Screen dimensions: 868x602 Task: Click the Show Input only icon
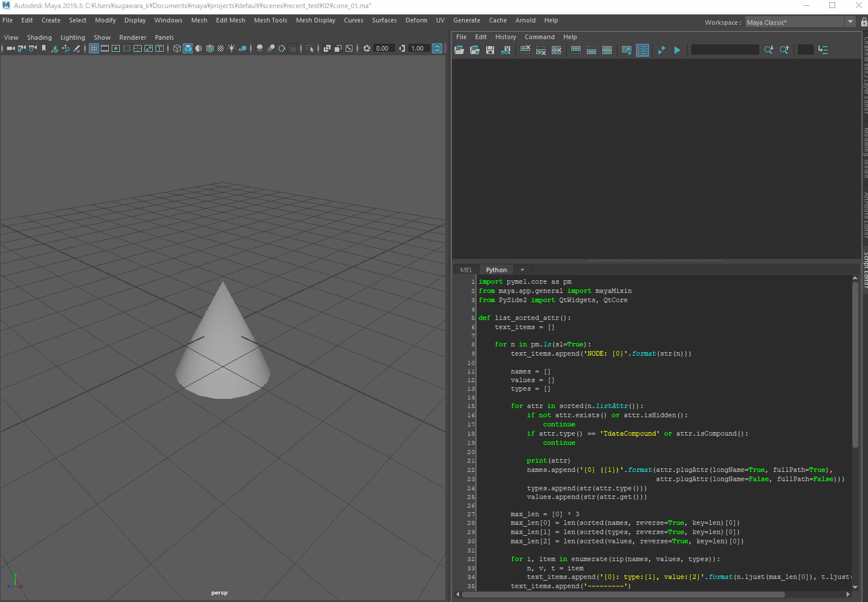coord(591,50)
